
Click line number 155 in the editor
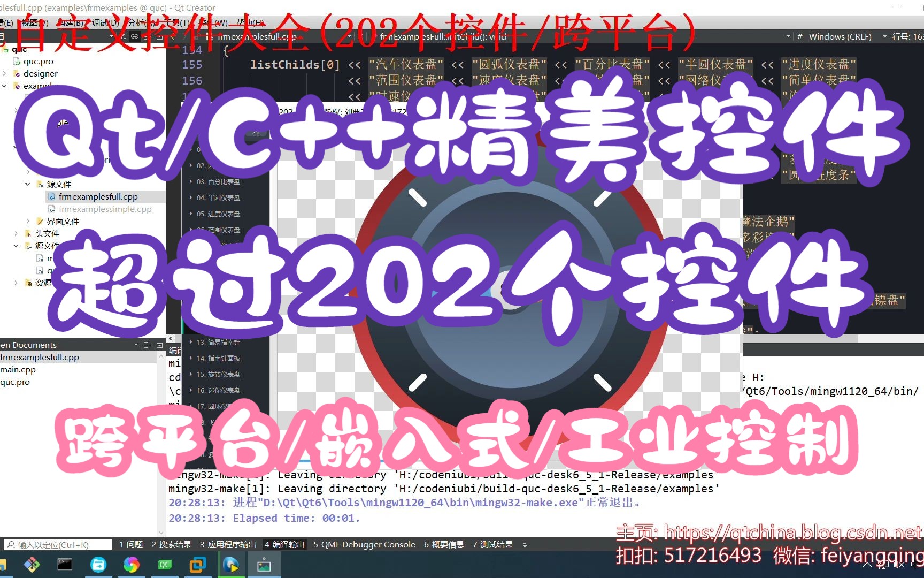click(x=192, y=64)
